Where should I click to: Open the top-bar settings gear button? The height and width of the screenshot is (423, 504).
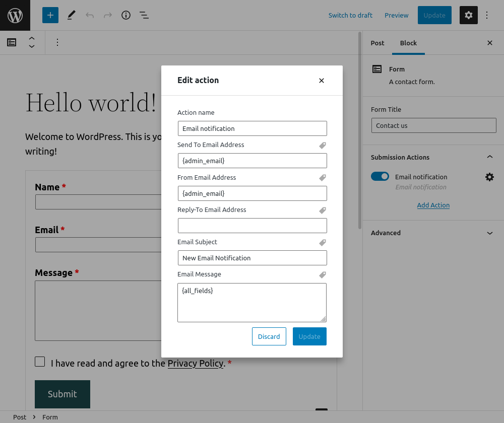coord(468,15)
